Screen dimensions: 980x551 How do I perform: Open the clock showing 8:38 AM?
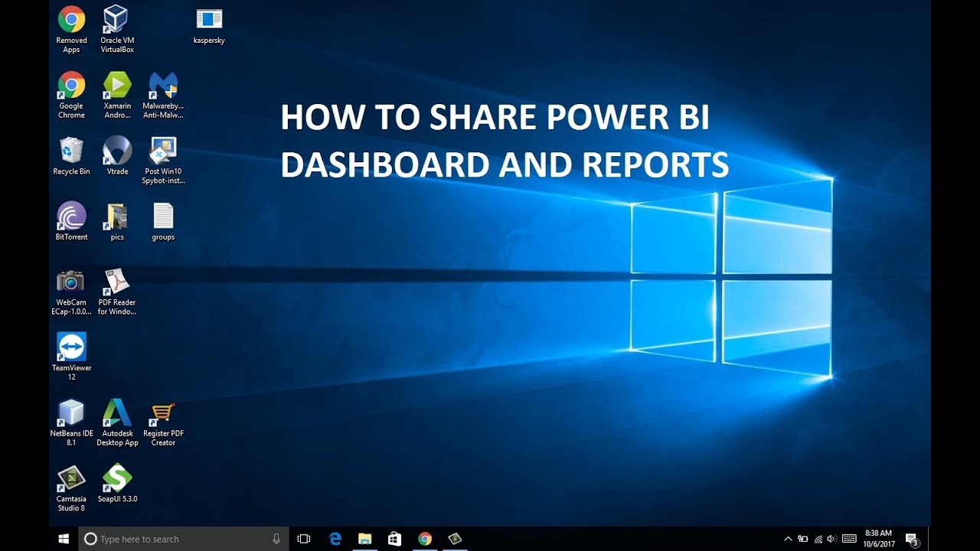click(x=878, y=539)
